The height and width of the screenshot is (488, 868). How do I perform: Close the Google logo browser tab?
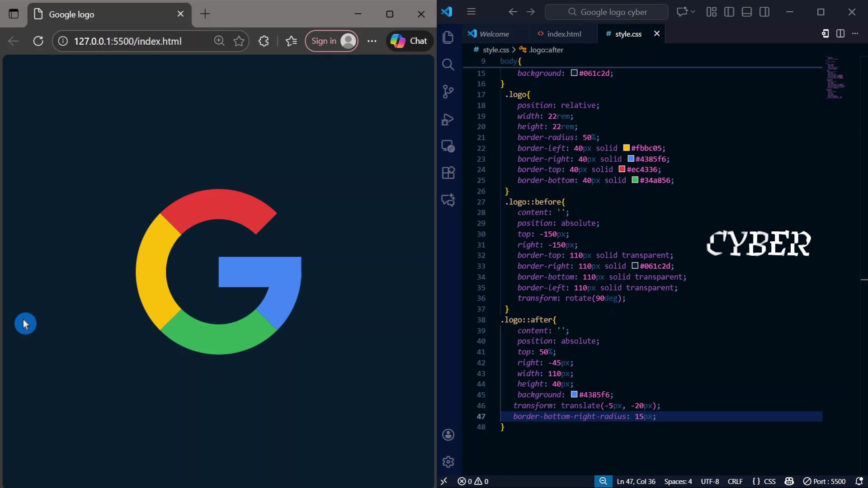(180, 14)
